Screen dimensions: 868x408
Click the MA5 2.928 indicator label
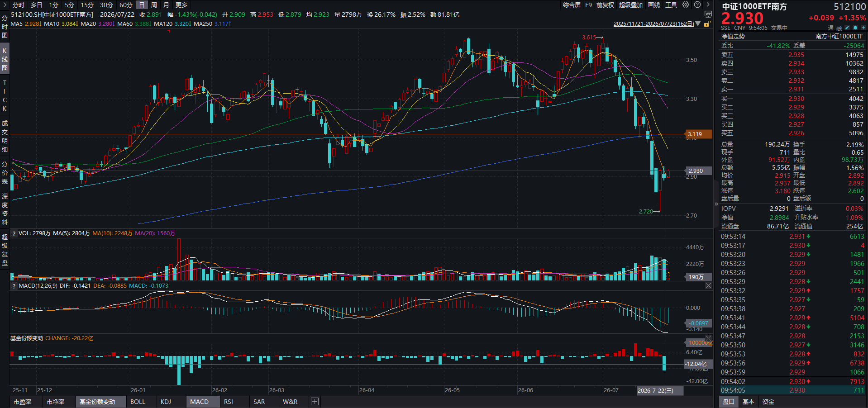pos(25,24)
